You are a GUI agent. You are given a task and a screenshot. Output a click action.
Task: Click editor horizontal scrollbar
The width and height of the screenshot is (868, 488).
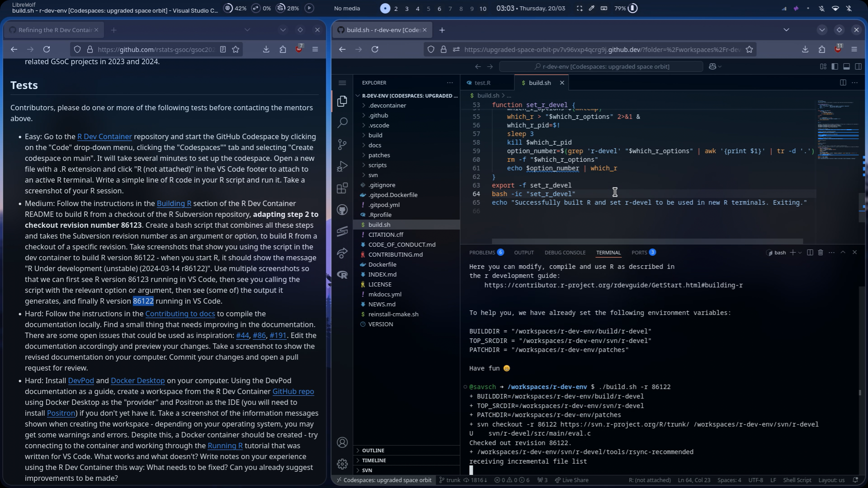click(x=647, y=241)
